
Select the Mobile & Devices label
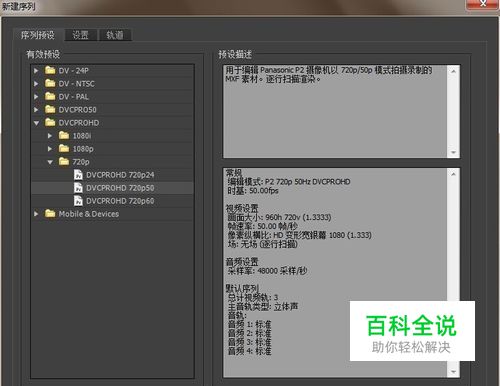(89, 214)
